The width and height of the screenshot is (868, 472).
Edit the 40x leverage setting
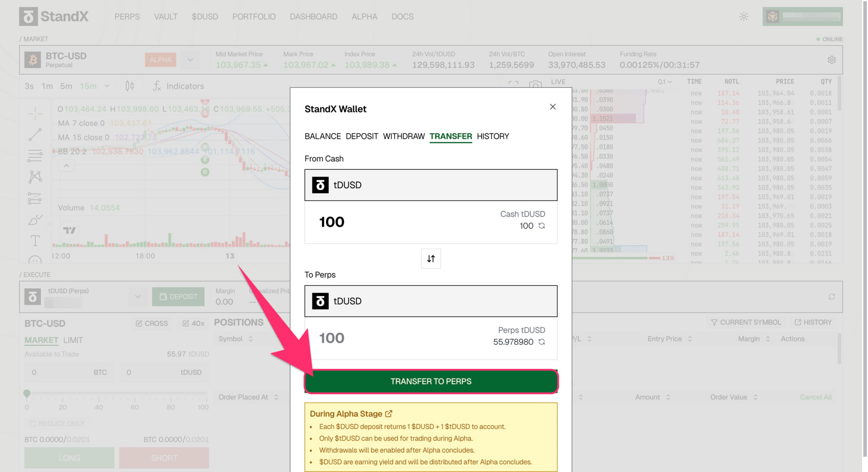point(193,324)
